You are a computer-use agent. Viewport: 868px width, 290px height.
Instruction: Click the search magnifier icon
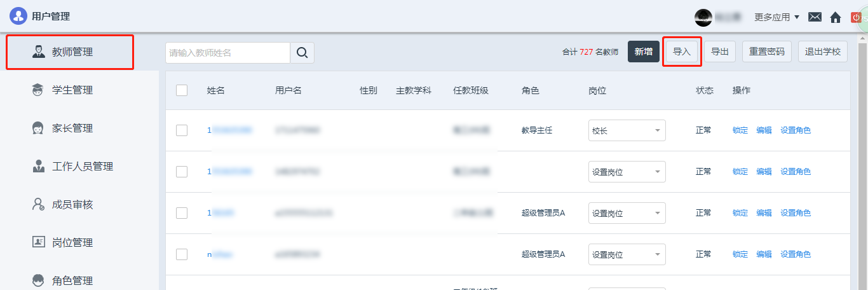pyautogui.click(x=302, y=53)
